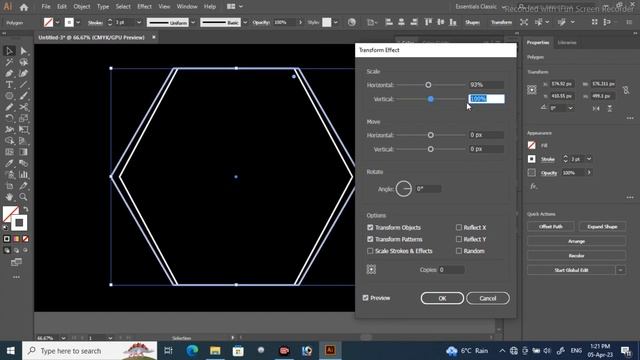640x360 pixels.
Task: Select the Blend tool
Action: tap(23, 163)
